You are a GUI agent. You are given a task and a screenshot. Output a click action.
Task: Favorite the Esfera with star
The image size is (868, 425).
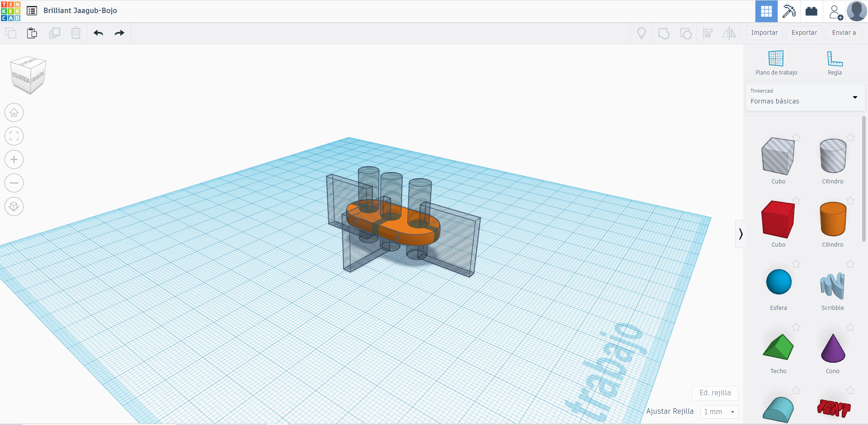click(x=796, y=264)
